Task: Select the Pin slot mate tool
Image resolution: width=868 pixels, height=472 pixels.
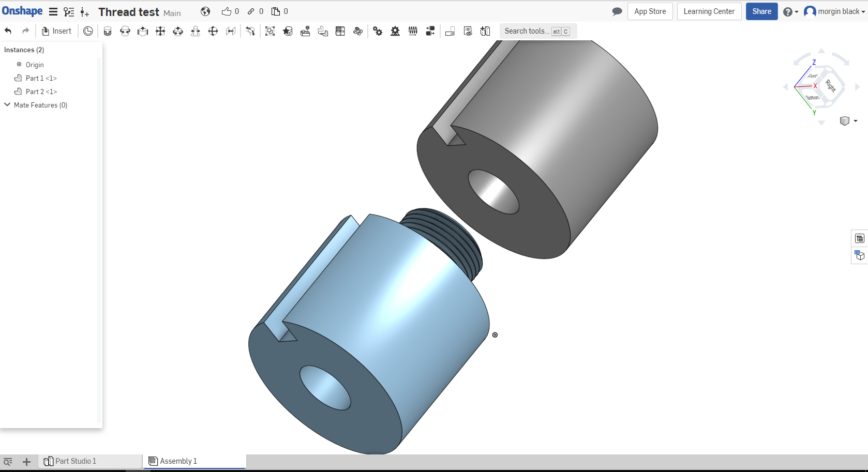Action: [196, 31]
